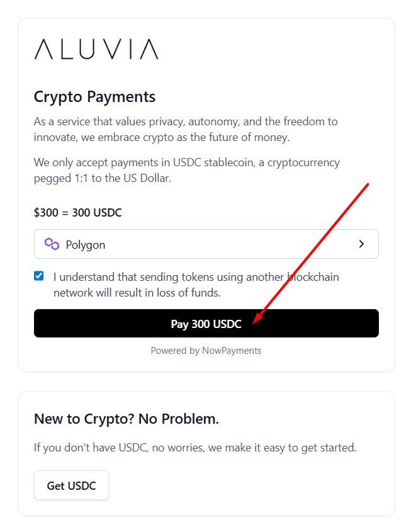The height and width of the screenshot is (532, 411).
Task: Click the Polygon label in the selector
Action: click(86, 245)
